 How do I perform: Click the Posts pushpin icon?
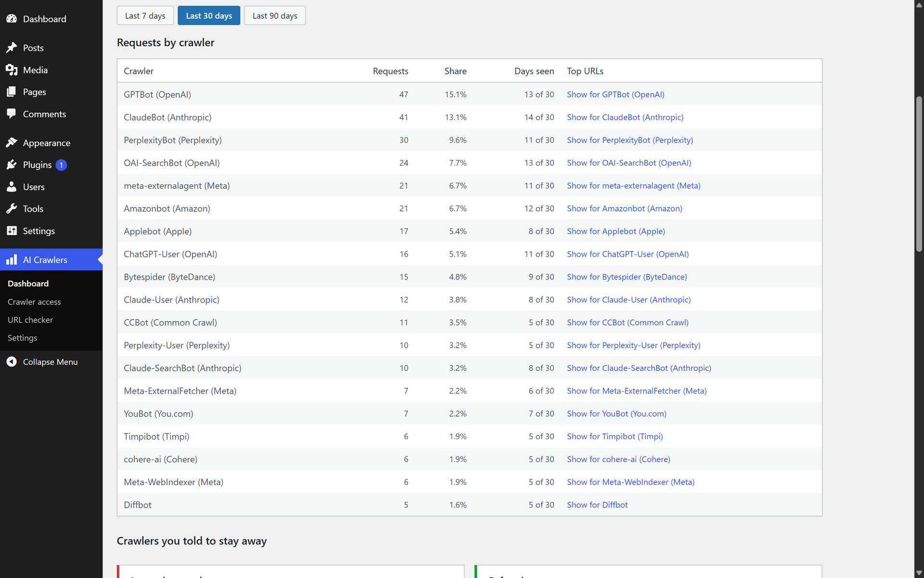tap(12, 48)
